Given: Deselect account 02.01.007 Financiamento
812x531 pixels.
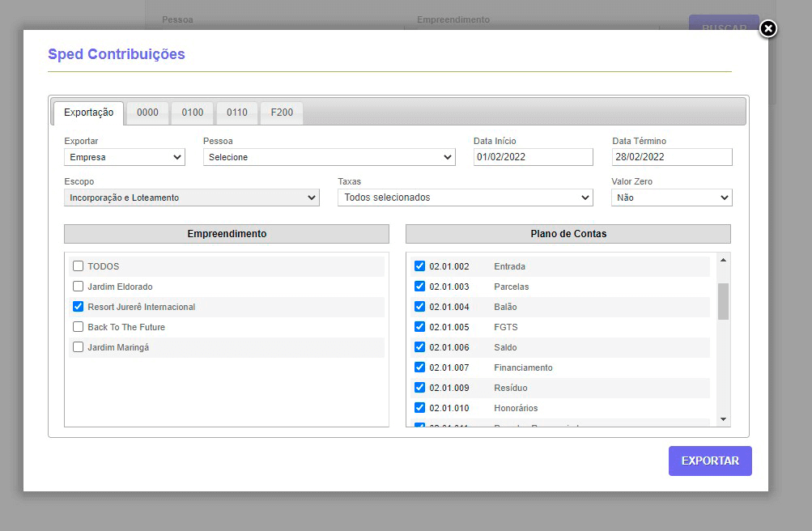Looking at the screenshot, I should point(419,367).
